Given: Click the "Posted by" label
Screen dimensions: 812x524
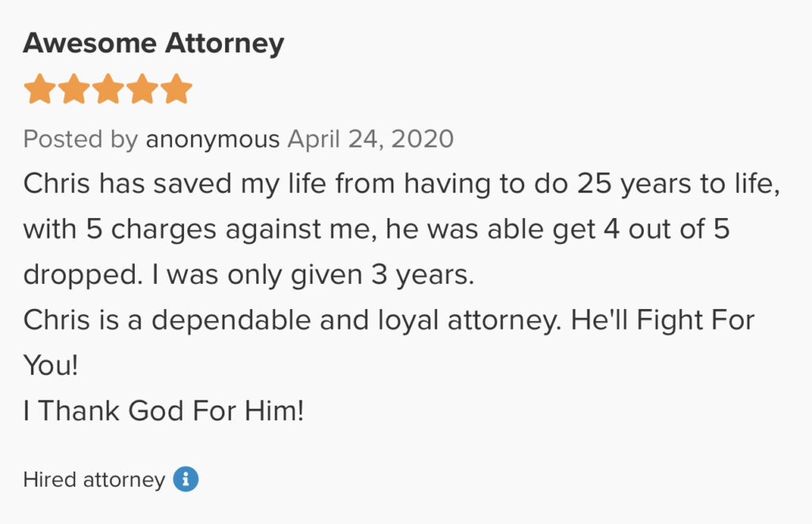Looking at the screenshot, I should (80, 140).
